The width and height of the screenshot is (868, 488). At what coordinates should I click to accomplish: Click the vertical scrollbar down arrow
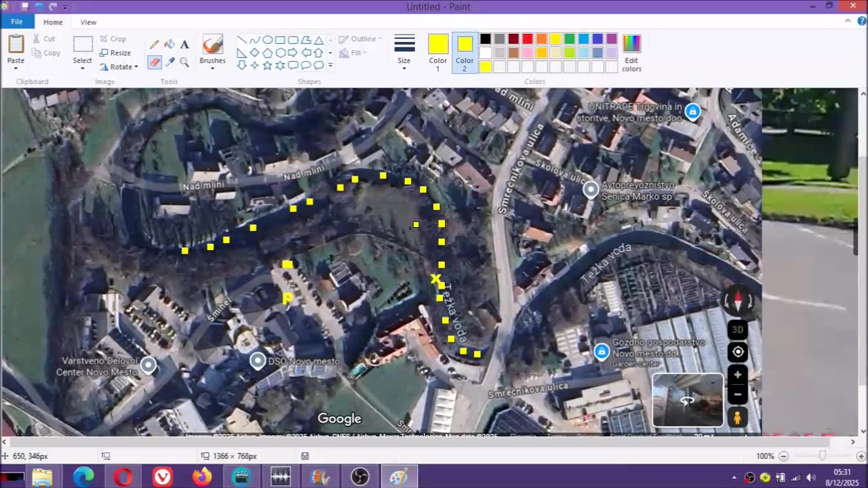[x=863, y=431]
